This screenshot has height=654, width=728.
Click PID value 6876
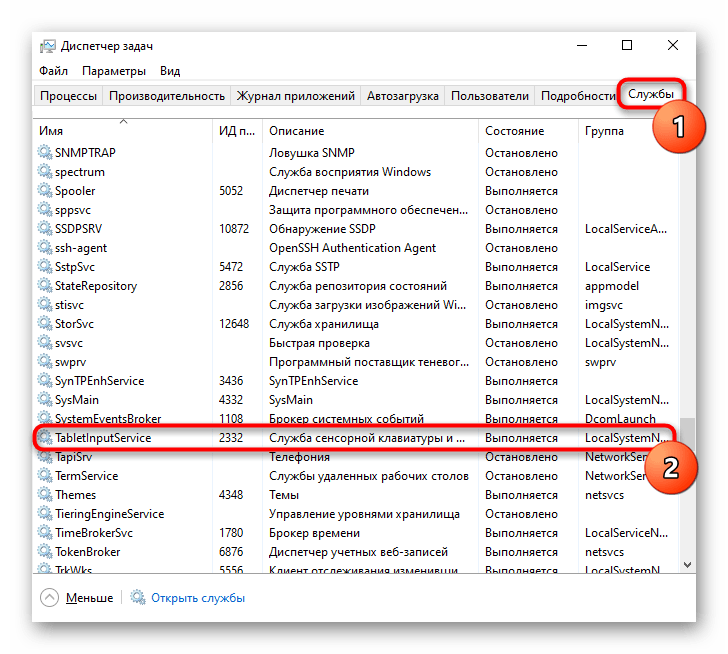[231, 552]
